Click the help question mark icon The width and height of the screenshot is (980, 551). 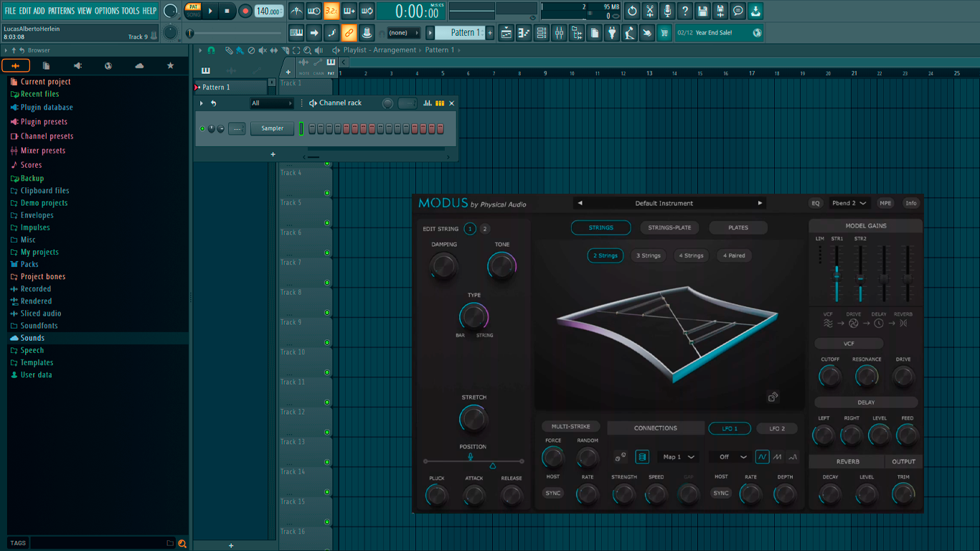coord(685,11)
